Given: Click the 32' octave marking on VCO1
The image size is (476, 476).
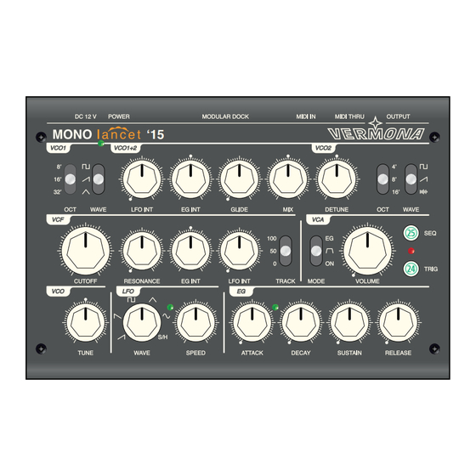Looking at the screenshot, I should [x=58, y=192].
